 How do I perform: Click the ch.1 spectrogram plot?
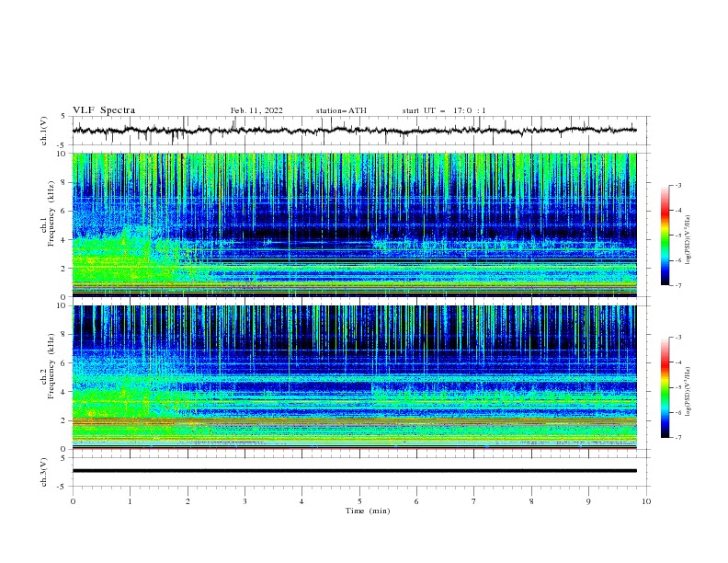pos(355,224)
